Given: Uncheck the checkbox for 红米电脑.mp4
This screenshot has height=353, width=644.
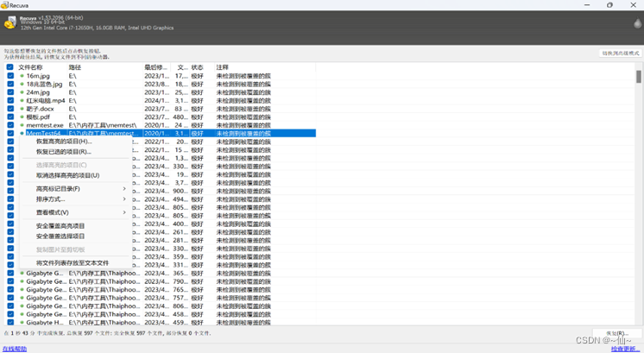Looking at the screenshot, I should click(x=10, y=101).
